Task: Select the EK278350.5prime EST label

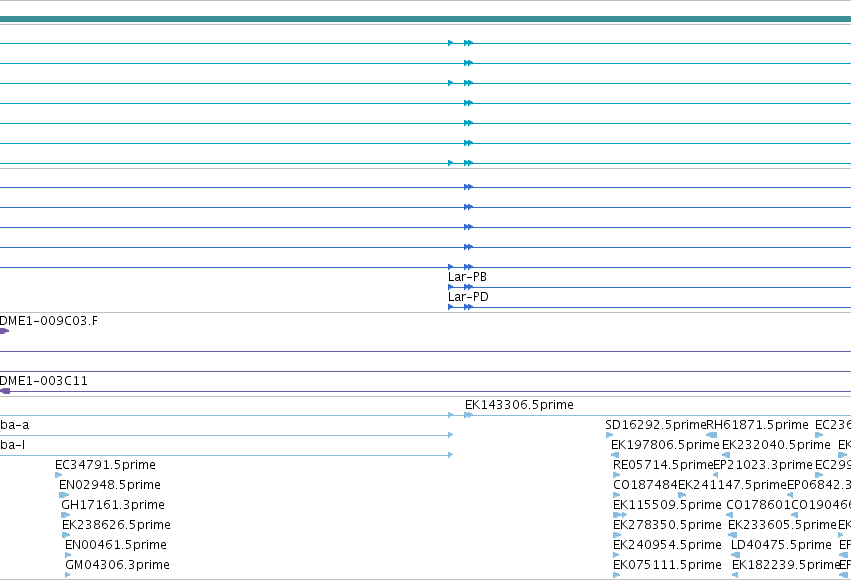Action: 667,525
